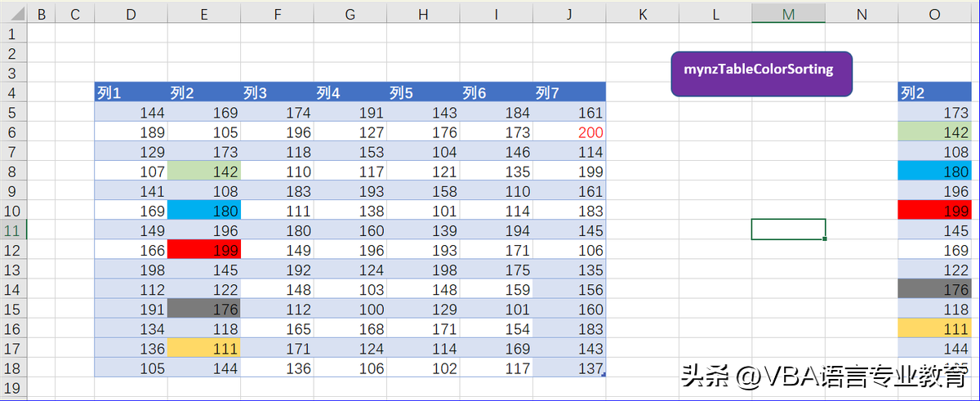Screen dimensions: 980x401
Task: Click the 列2 header in column O
Action: pos(935,92)
